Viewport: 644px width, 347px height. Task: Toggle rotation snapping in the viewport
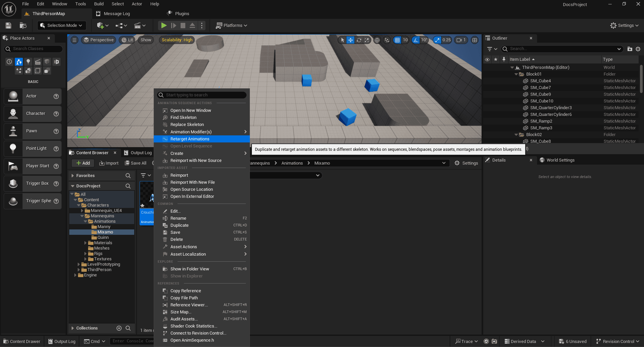click(416, 40)
